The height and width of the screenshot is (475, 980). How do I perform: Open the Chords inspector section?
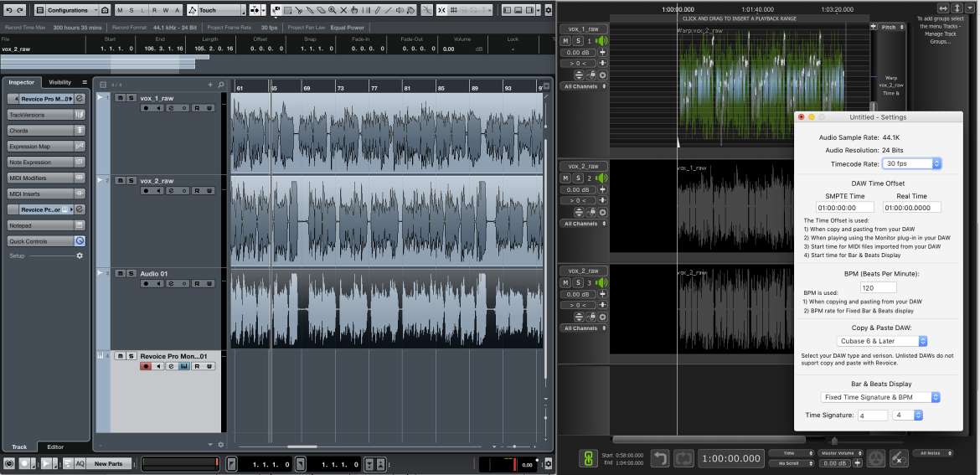(46, 131)
